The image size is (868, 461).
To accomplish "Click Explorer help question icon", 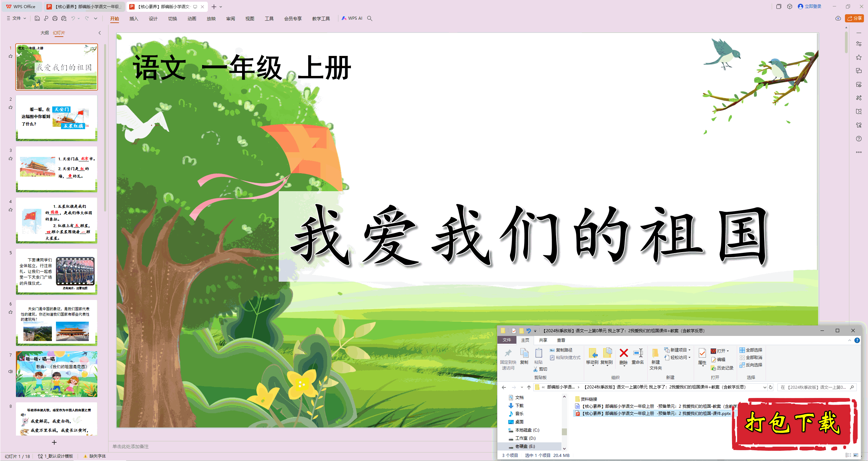I will (857, 340).
